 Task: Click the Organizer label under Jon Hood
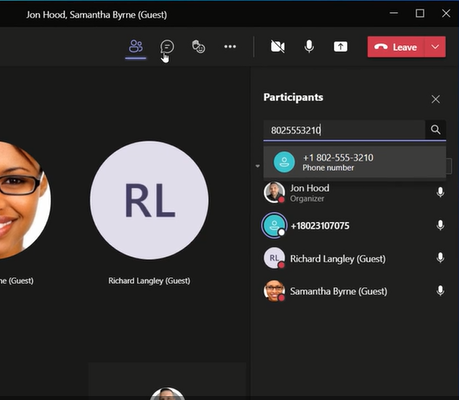(x=307, y=199)
